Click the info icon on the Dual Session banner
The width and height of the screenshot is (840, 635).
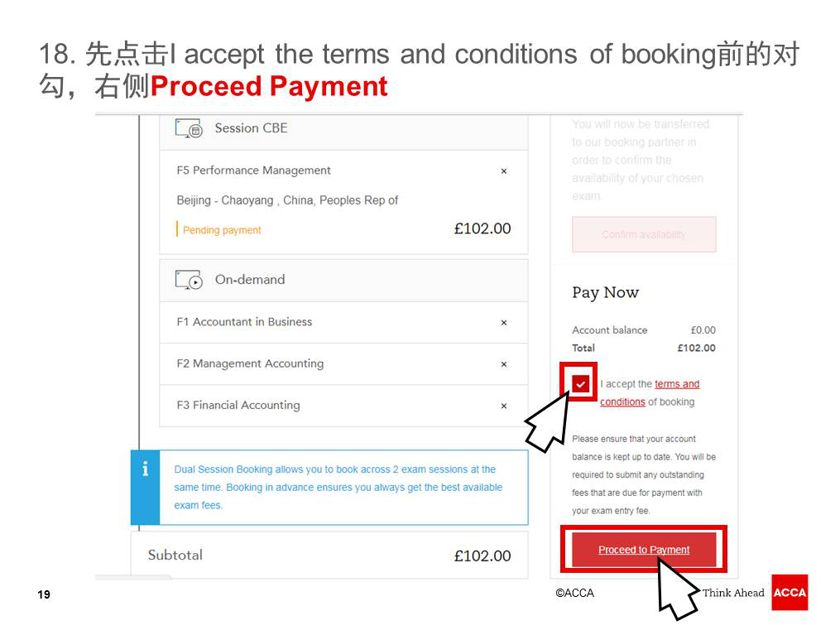(x=145, y=468)
